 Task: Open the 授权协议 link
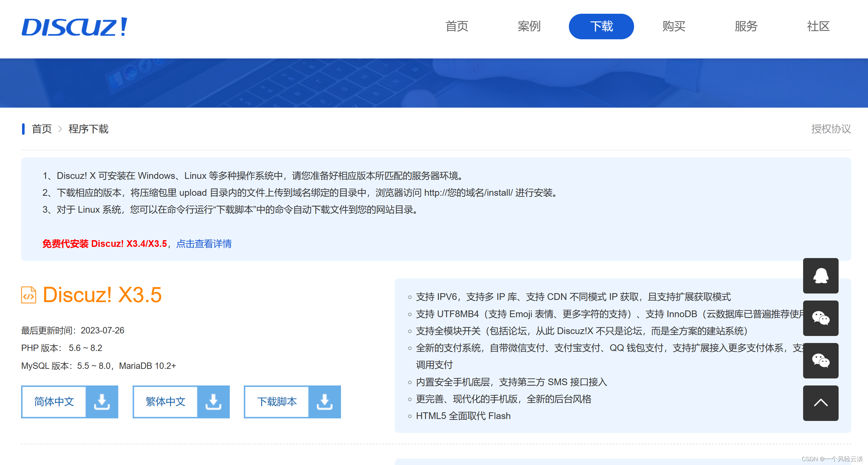(831, 129)
